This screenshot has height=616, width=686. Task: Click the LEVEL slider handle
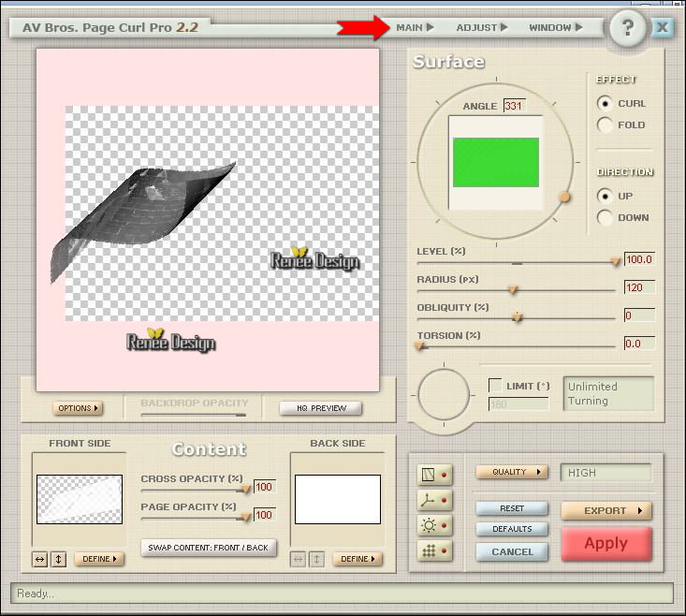[616, 261]
